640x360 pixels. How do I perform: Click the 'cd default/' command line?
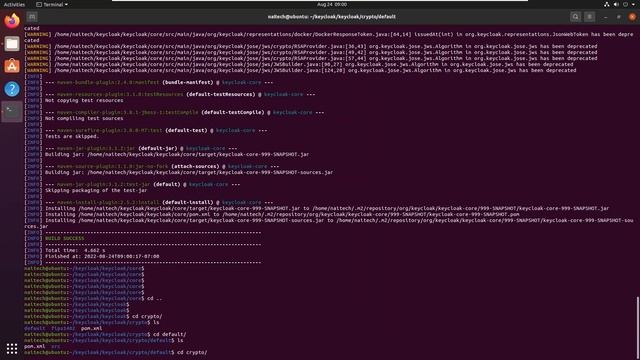point(169,334)
